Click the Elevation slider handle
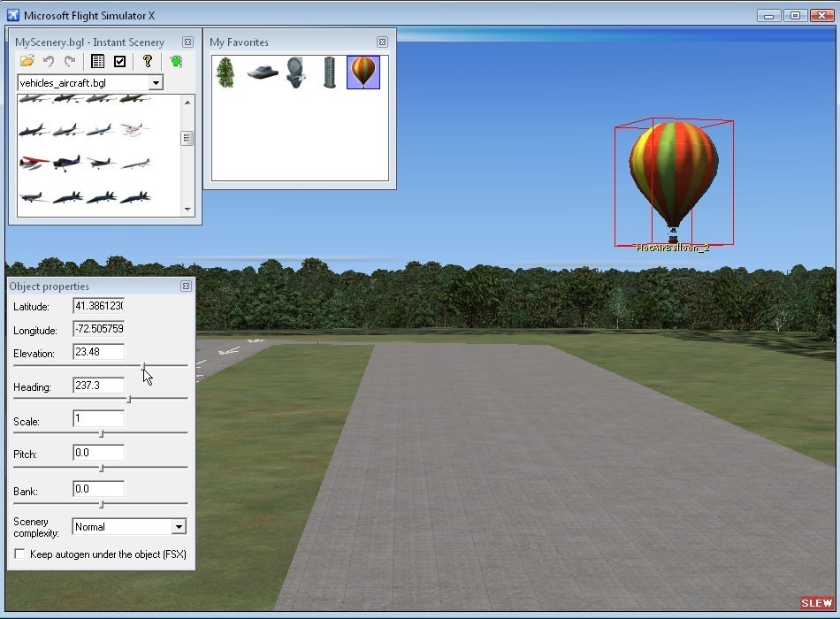This screenshot has height=619, width=840. [144, 365]
